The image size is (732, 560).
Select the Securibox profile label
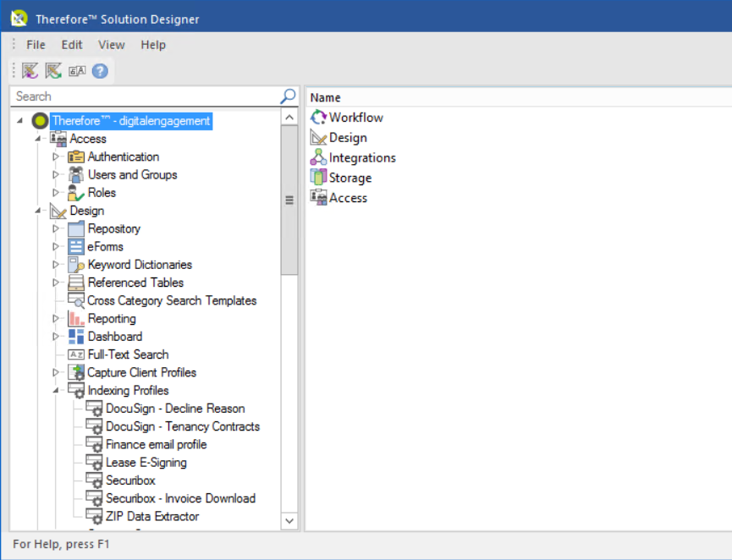point(130,480)
